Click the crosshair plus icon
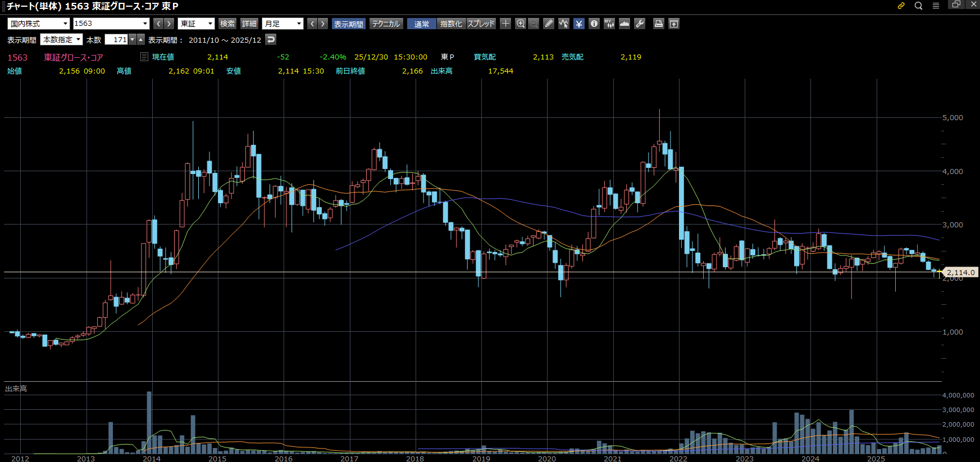Image resolution: width=980 pixels, height=462 pixels. [505, 24]
